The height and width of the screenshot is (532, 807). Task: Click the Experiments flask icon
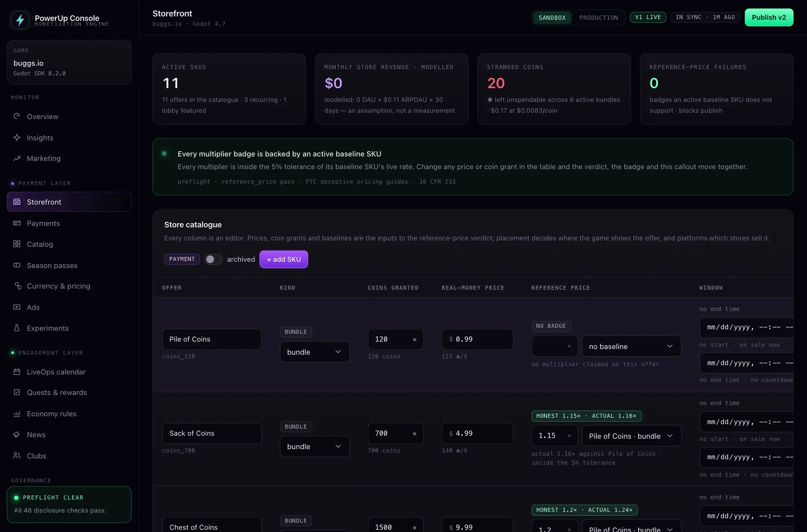point(17,328)
